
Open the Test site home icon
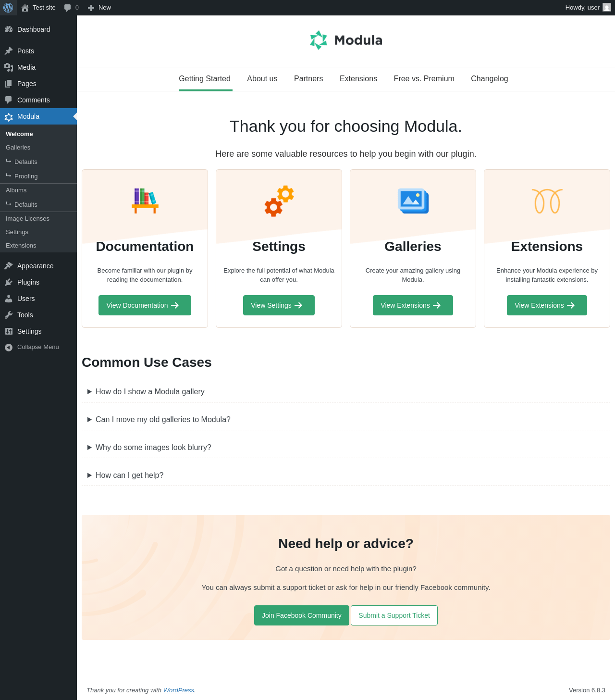25,8
